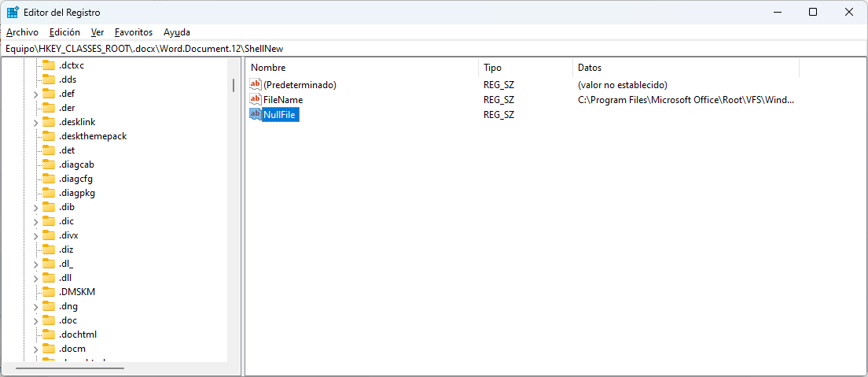868x377 pixels.
Task: Click the NullFile string value icon
Action: tap(256, 114)
